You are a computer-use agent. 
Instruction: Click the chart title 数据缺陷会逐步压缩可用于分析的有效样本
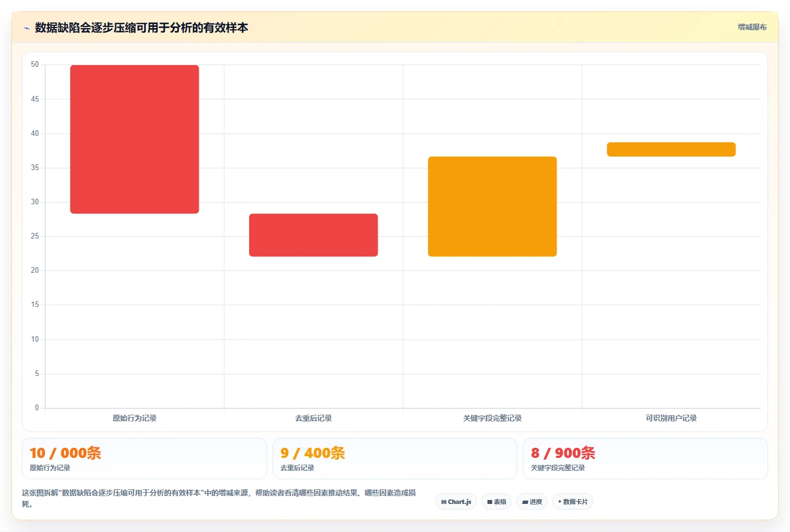tap(141, 27)
